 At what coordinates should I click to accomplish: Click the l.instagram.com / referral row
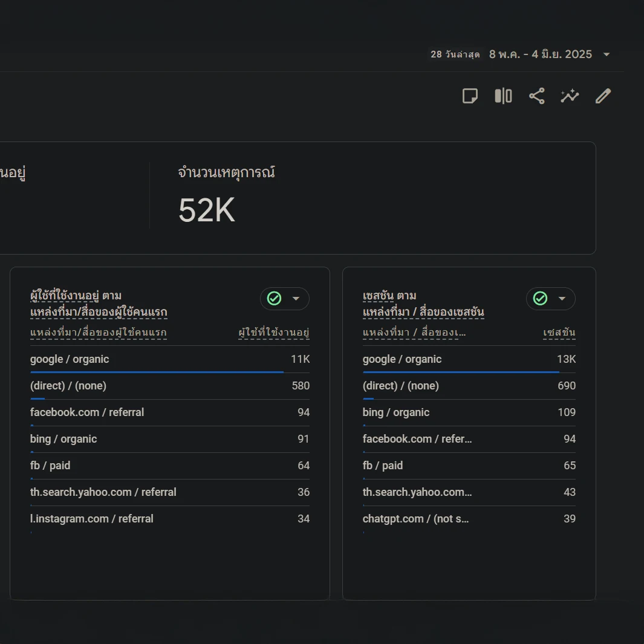point(92,519)
